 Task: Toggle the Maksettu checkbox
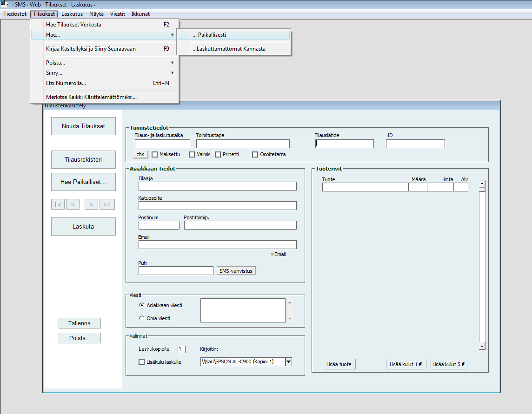pos(155,155)
